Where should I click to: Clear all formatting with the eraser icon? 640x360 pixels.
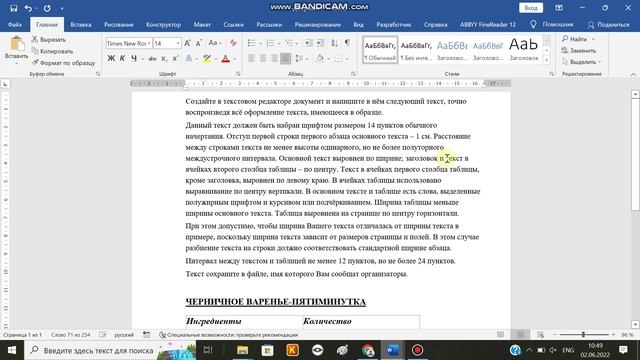coord(233,43)
